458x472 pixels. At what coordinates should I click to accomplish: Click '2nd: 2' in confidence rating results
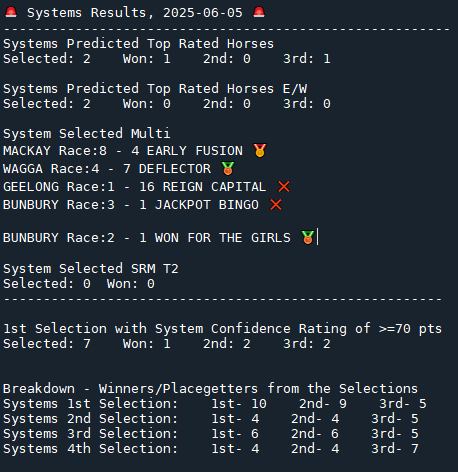[x=227, y=344]
